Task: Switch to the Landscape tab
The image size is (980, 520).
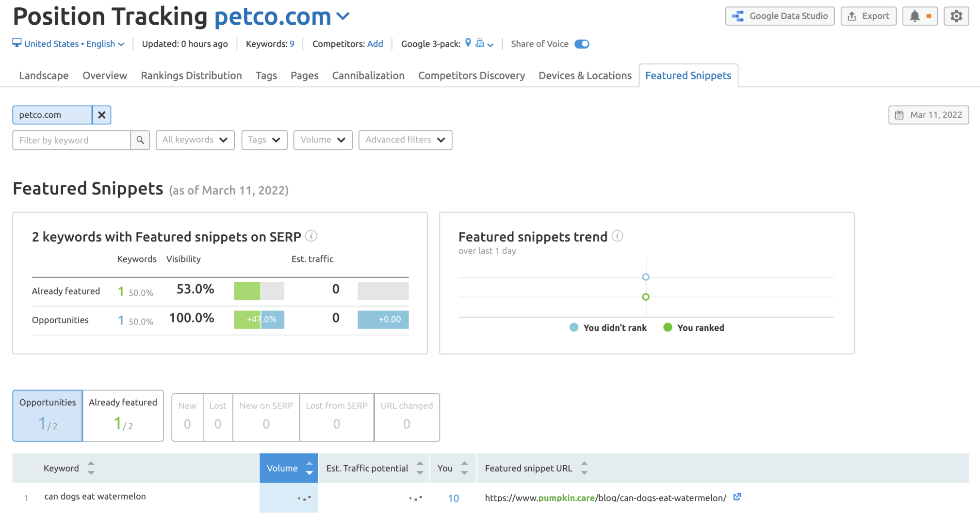Action: 44,76
